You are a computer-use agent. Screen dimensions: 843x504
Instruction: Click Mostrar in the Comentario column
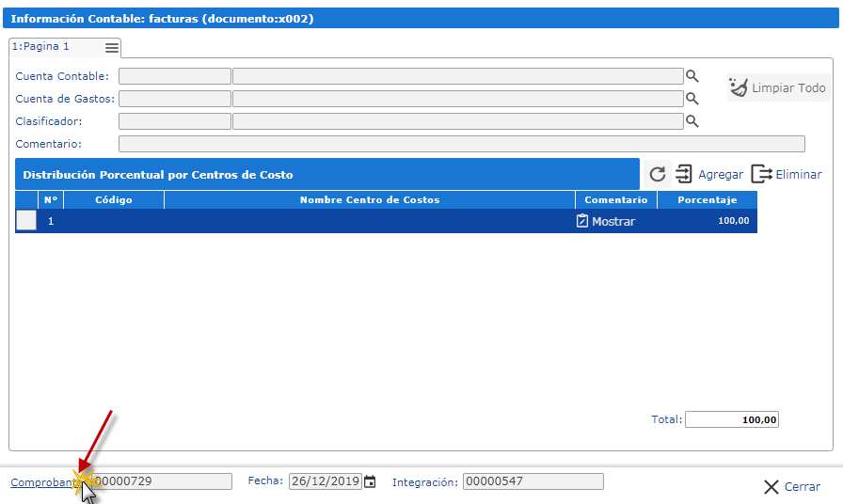[x=606, y=221]
